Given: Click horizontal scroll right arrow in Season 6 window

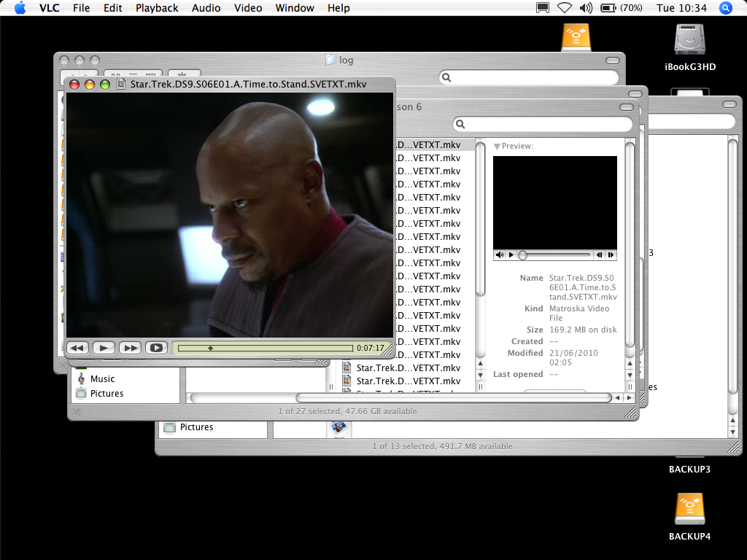Looking at the screenshot, I should tap(630, 397).
